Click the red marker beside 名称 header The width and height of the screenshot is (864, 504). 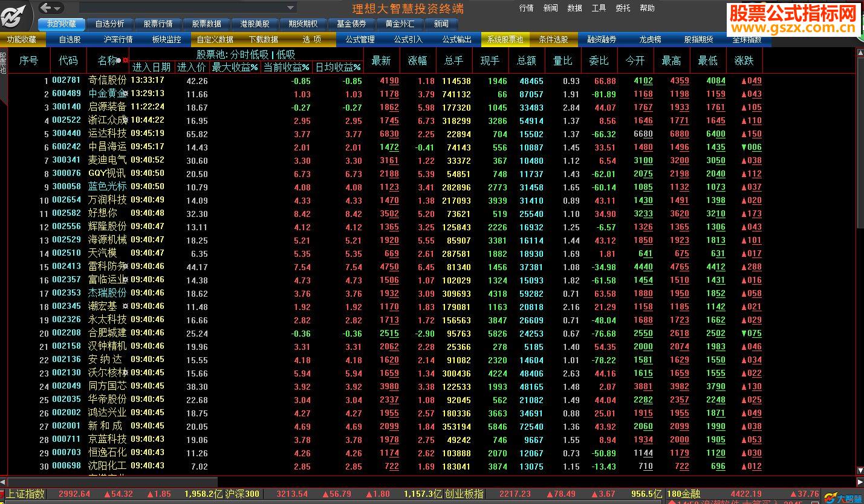126,60
